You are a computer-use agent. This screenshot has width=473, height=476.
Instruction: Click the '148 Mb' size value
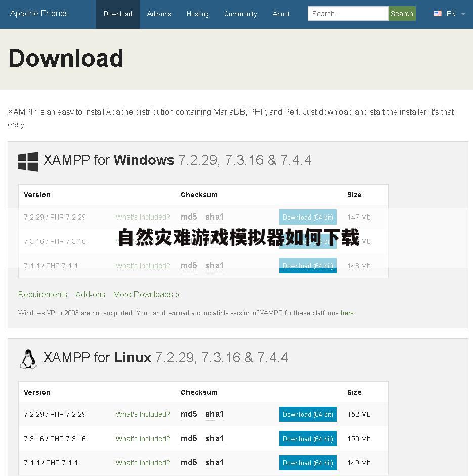pos(359,266)
